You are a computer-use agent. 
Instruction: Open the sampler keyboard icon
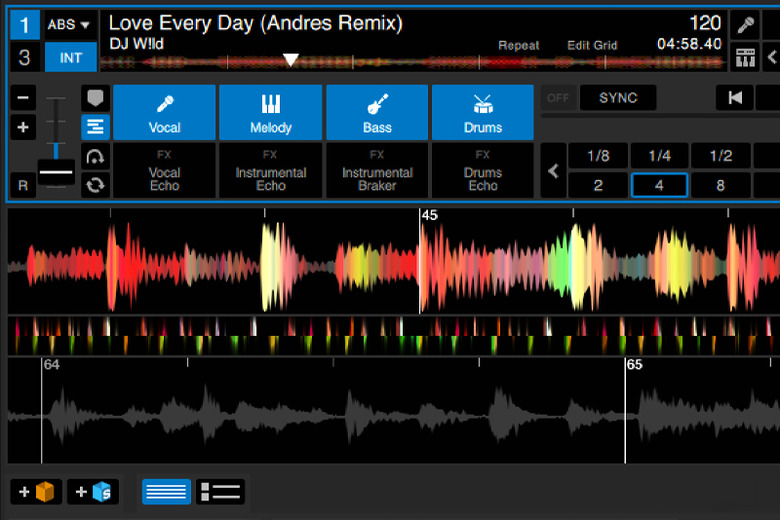[745, 57]
